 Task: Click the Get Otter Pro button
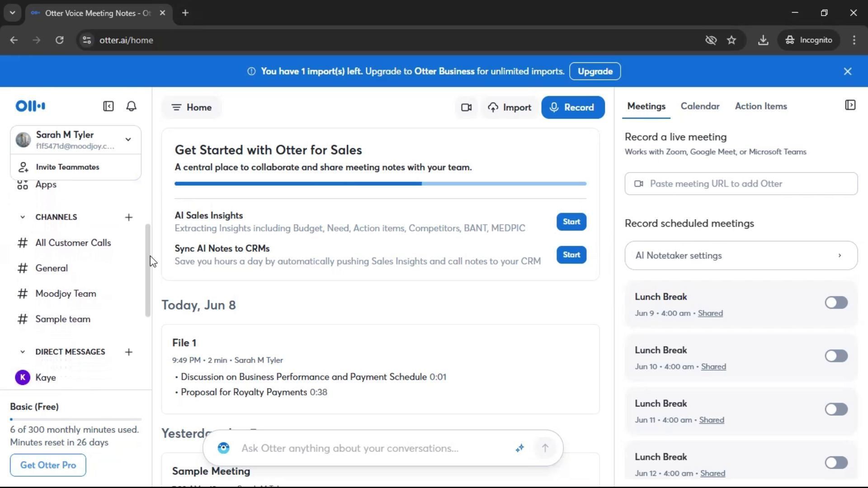48,465
